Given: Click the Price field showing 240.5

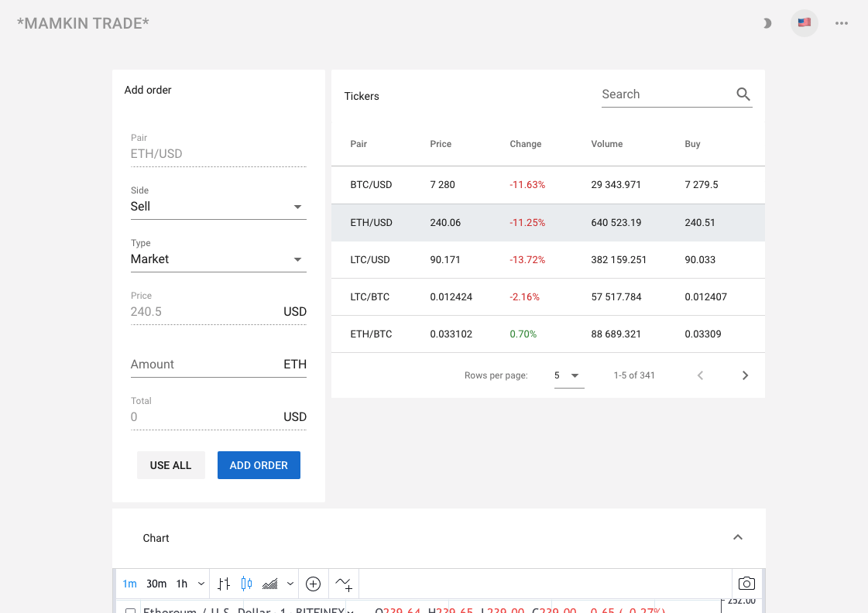Looking at the screenshot, I should [x=218, y=312].
